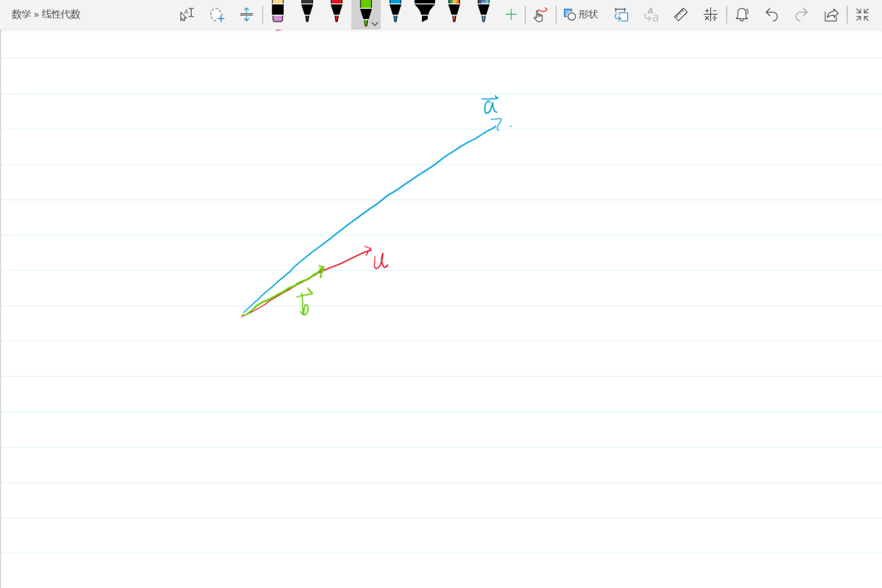The width and height of the screenshot is (882, 588).
Task: Open the 数学 notebook breadcrumb
Action: click(x=21, y=15)
